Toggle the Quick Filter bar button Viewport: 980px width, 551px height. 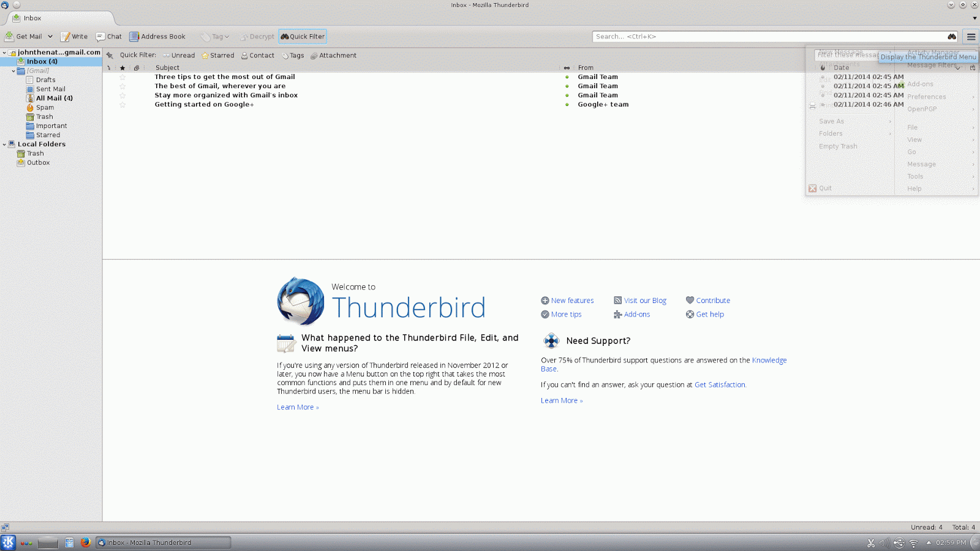[x=303, y=37]
